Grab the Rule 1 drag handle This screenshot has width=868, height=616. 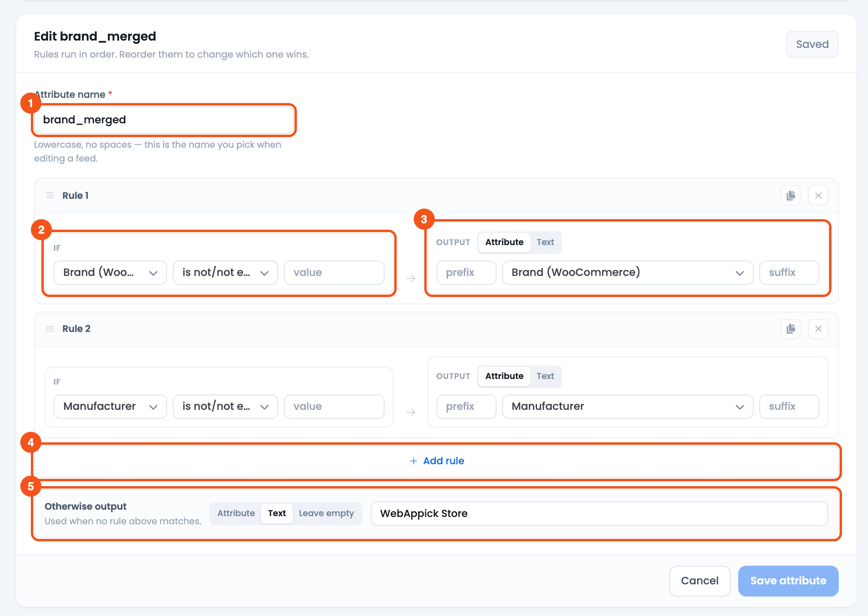pos(50,196)
